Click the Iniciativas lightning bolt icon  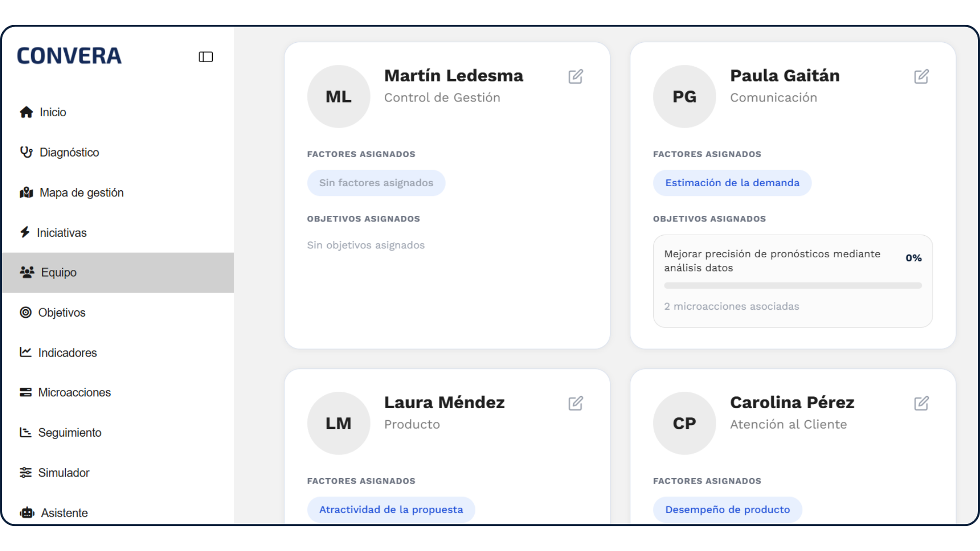tap(25, 232)
